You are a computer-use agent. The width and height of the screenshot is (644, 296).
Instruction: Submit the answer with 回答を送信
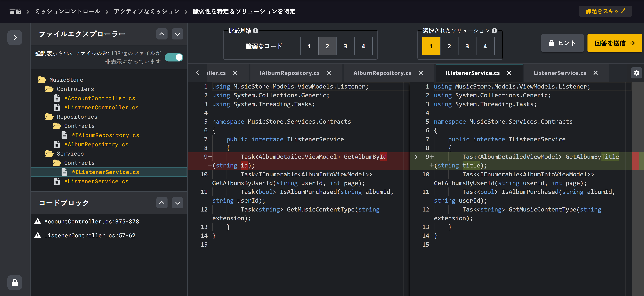(x=615, y=43)
